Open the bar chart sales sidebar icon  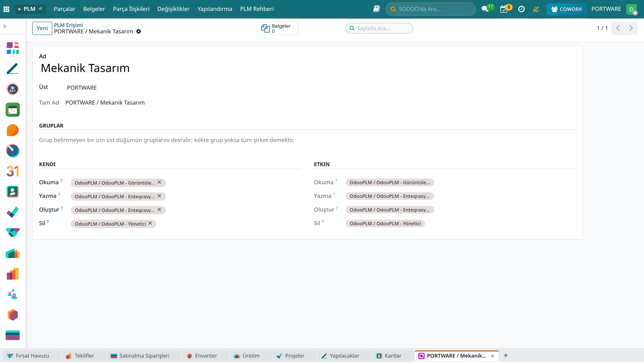tap(12, 274)
